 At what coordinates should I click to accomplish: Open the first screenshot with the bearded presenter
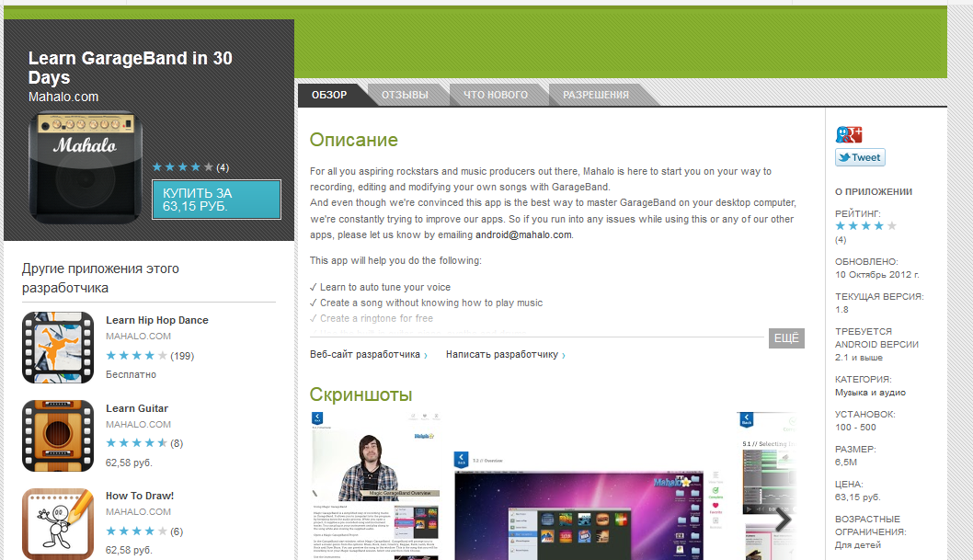click(x=376, y=486)
